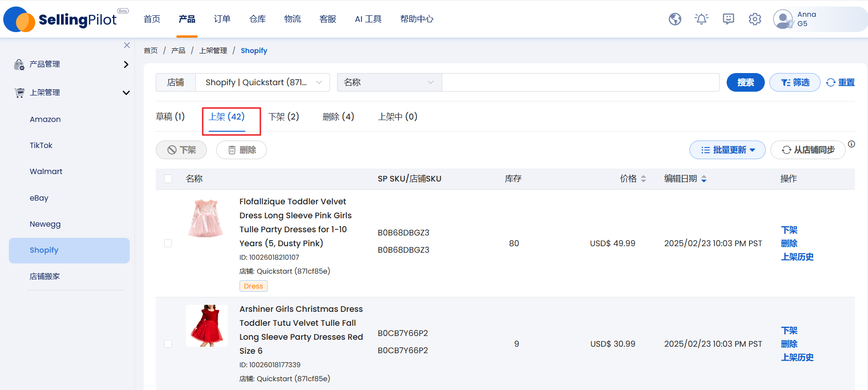Sort by 价格 column arrows
This screenshot has width=868, height=390.
coord(643,179)
